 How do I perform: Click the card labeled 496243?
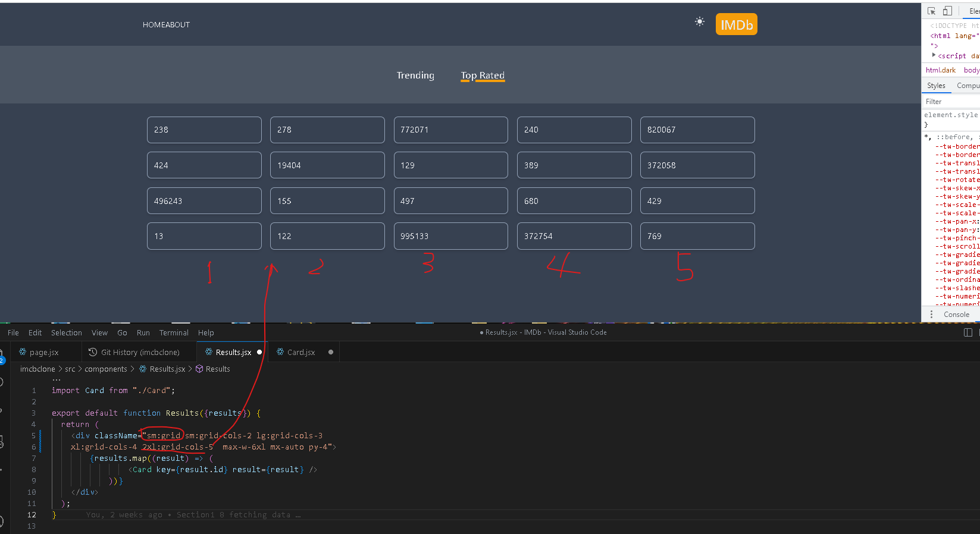(204, 201)
